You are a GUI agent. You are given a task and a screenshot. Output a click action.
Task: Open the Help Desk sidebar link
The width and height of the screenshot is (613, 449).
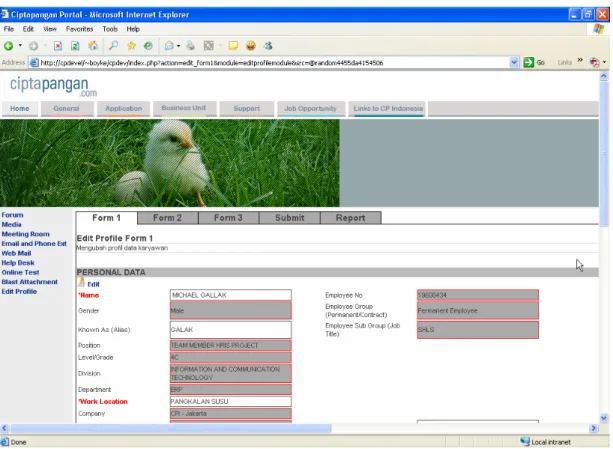click(x=18, y=263)
